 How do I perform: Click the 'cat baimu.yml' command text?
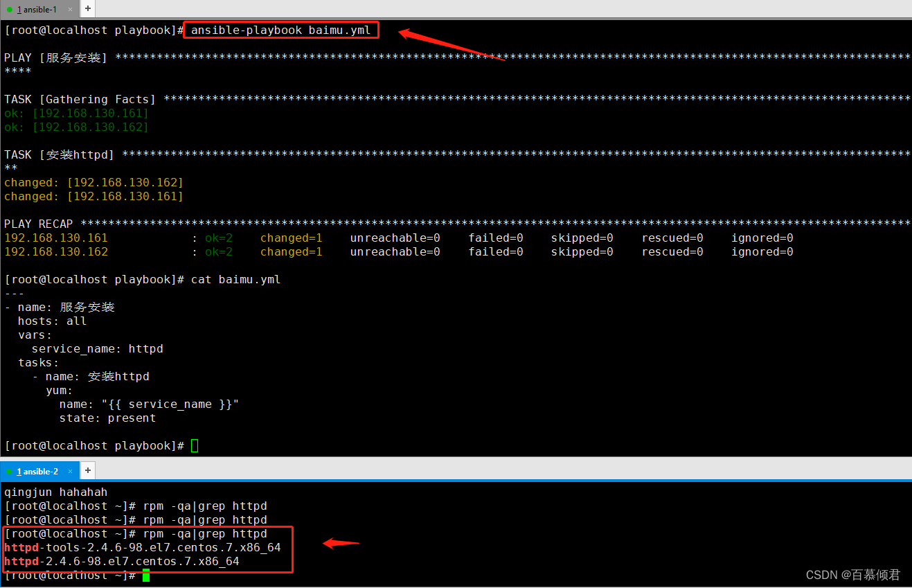[236, 280]
